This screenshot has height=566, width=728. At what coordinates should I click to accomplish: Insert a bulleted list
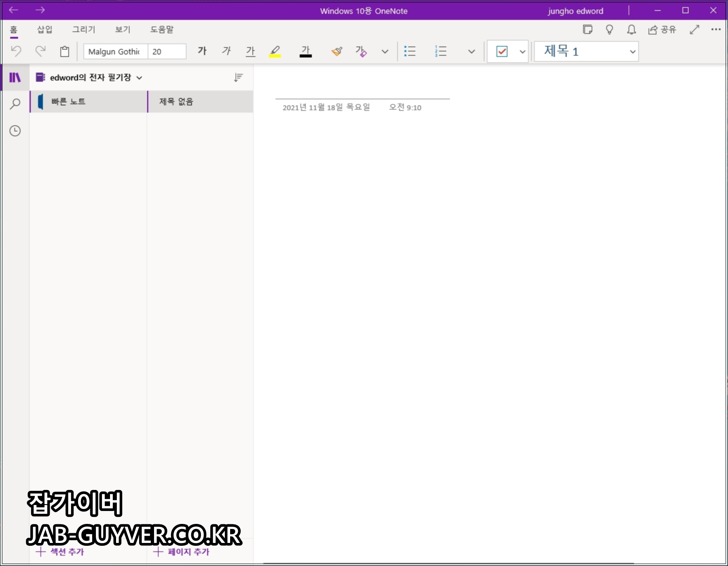pyautogui.click(x=410, y=51)
